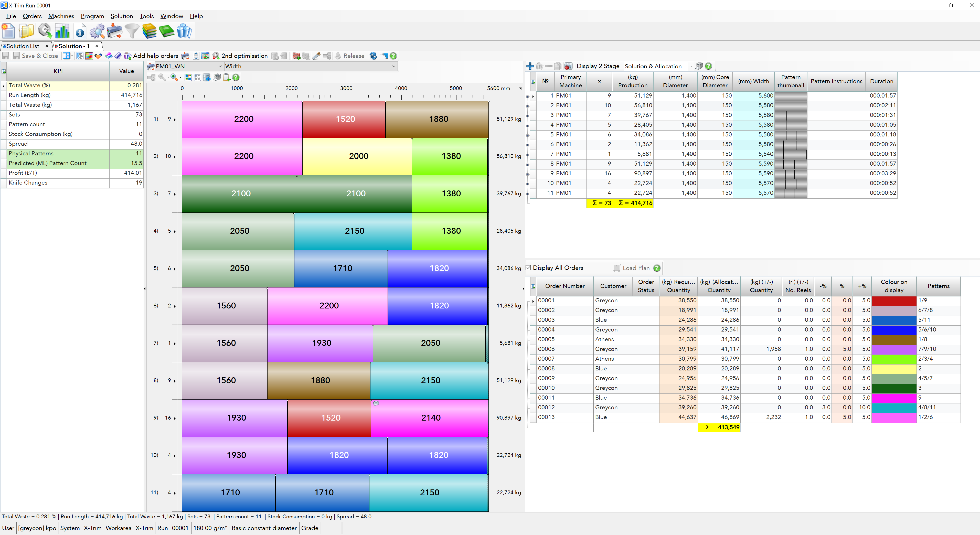
Task: Click Add help orders
Action: 155,56
